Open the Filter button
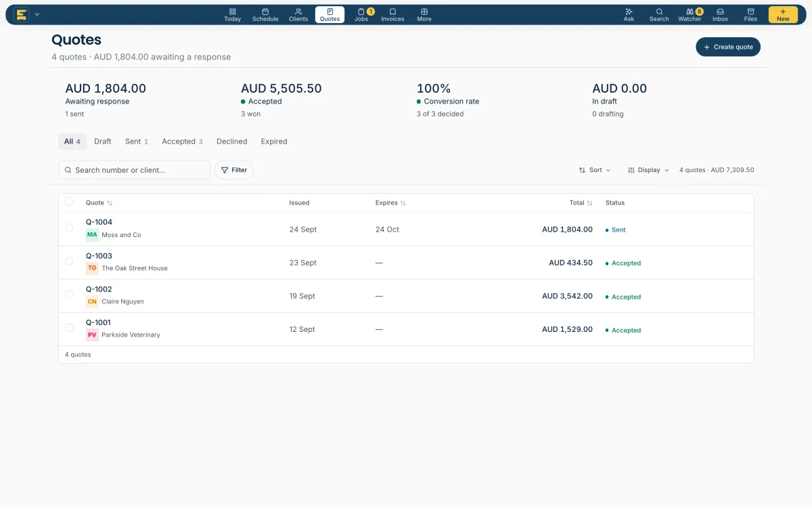812x508 pixels. pyautogui.click(x=234, y=170)
